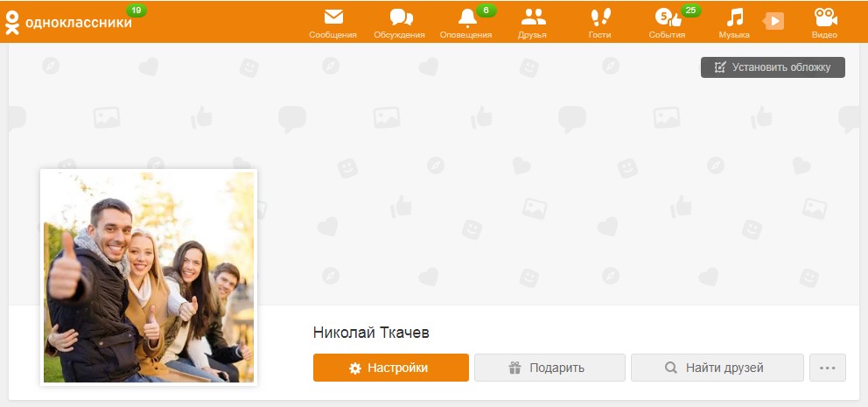Click the name Николай Ткачев

pos(371,333)
